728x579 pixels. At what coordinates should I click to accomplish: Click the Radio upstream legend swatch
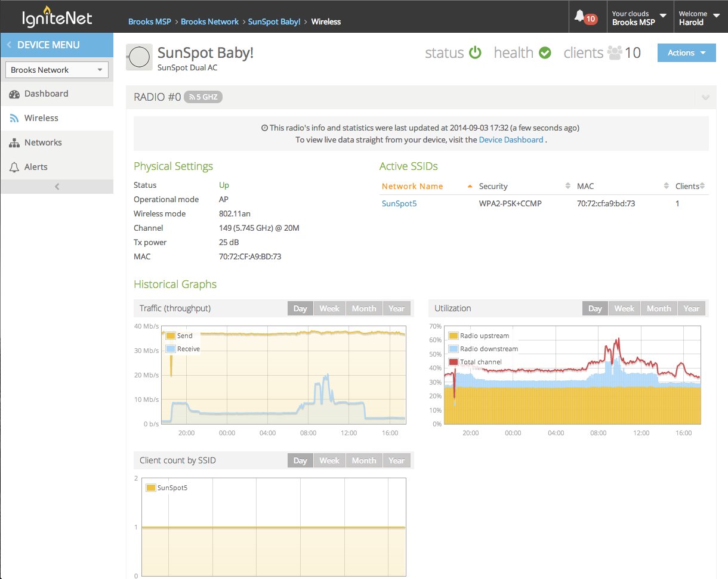[x=453, y=336]
